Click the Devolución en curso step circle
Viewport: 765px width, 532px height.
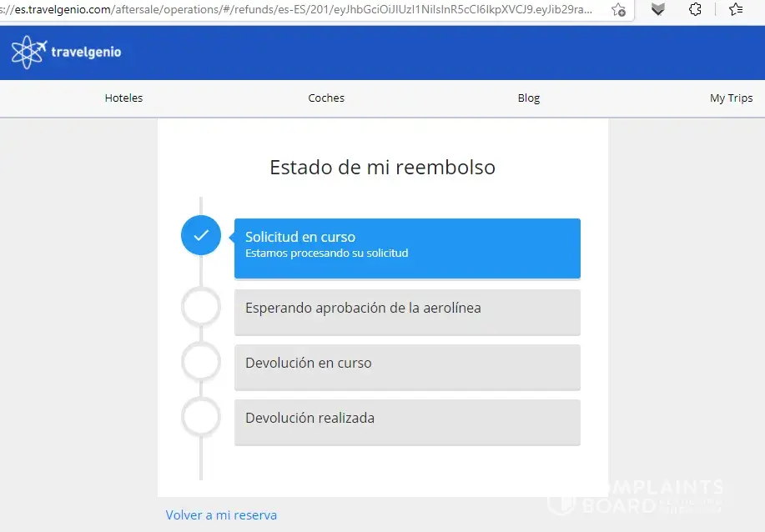(x=201, y=362)
